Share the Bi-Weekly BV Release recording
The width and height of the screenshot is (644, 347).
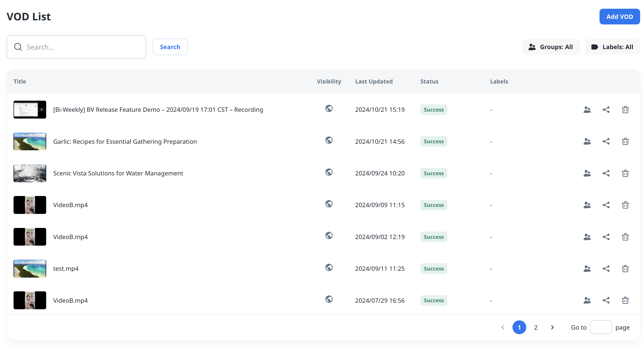click(606, 110)
